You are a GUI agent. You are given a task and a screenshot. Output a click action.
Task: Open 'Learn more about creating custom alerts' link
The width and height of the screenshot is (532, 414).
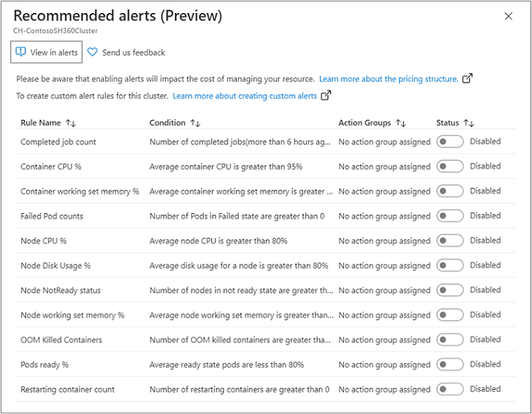pos(244,96)
